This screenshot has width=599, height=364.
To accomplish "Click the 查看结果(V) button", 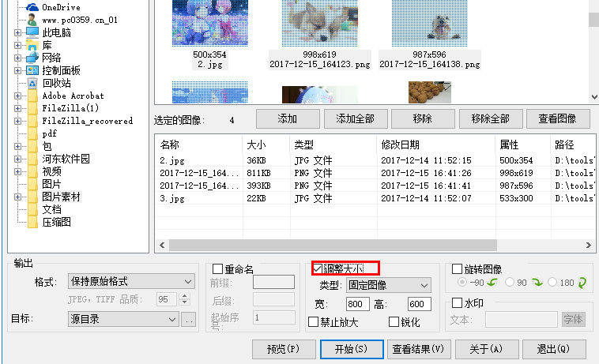I will click(419, 349).
